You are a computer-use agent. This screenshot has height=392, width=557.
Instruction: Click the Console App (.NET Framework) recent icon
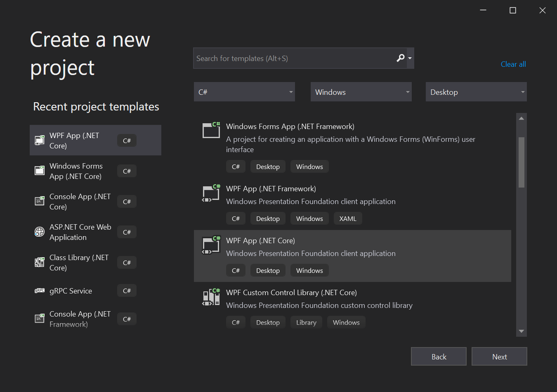coord(40,319)
